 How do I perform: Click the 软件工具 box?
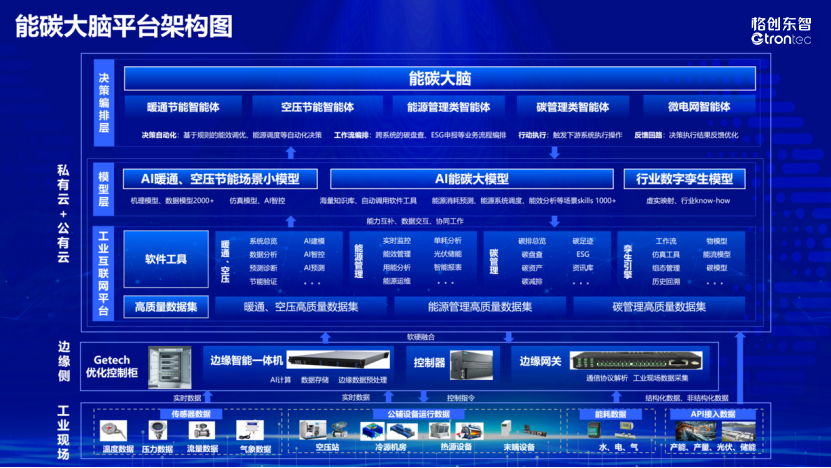coord(166,259)
